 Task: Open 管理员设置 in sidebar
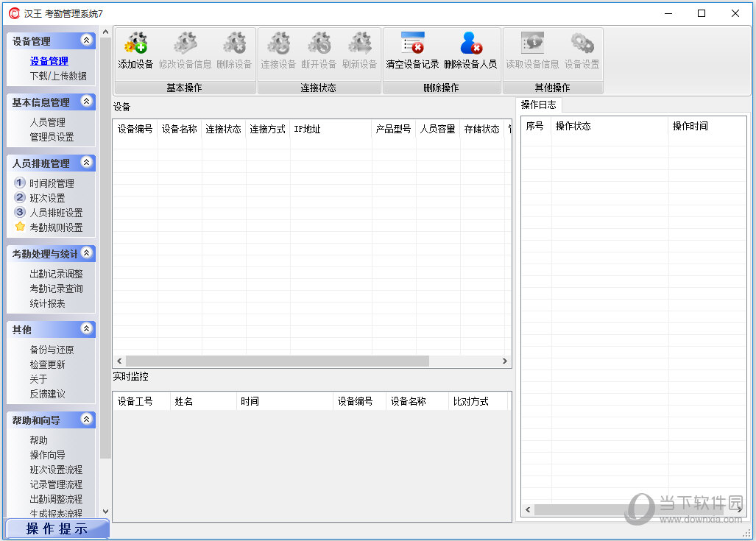[x=52, y=138]
